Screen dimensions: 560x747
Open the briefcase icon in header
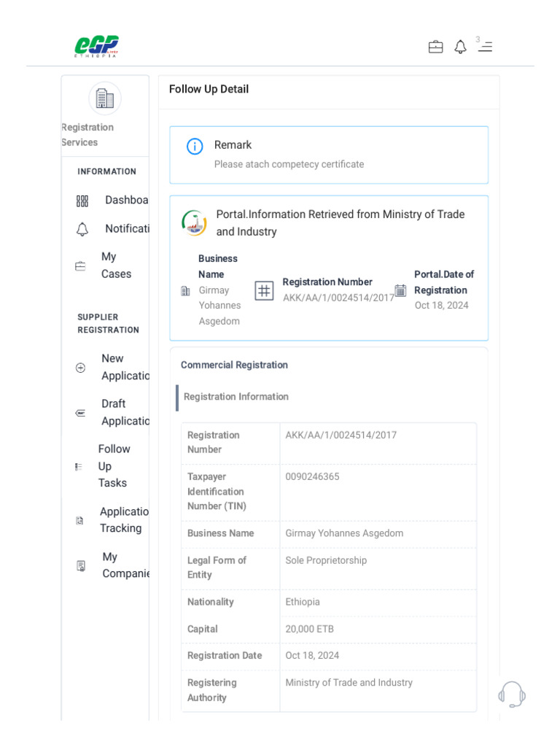tap(435, 47)
